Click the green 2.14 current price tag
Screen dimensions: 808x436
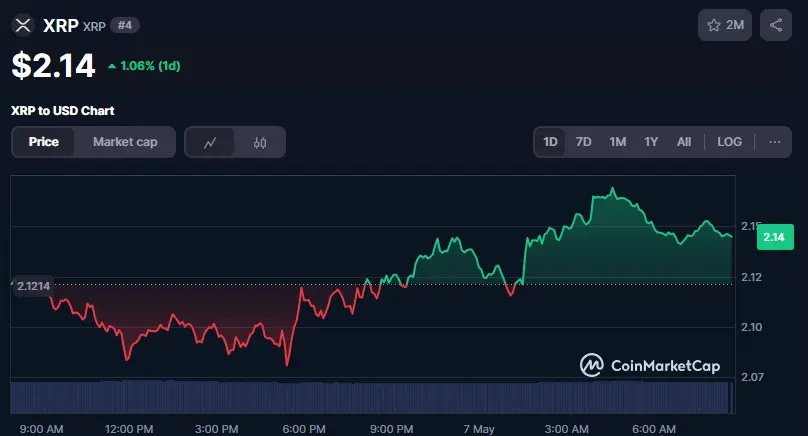[775, 237]
